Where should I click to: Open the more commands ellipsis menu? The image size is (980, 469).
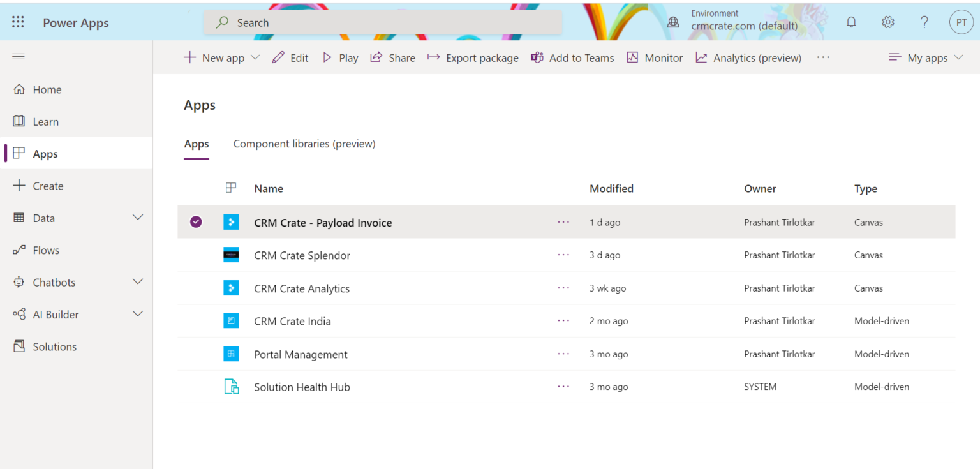[822, 57]
